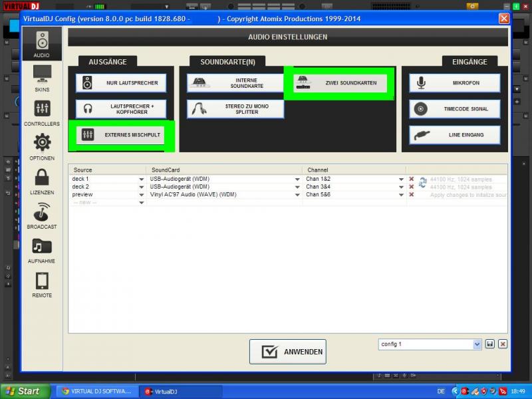532x399 pixels.
Task: Switch to VirtualDJ taskbar item
Action: click(182, 391)
